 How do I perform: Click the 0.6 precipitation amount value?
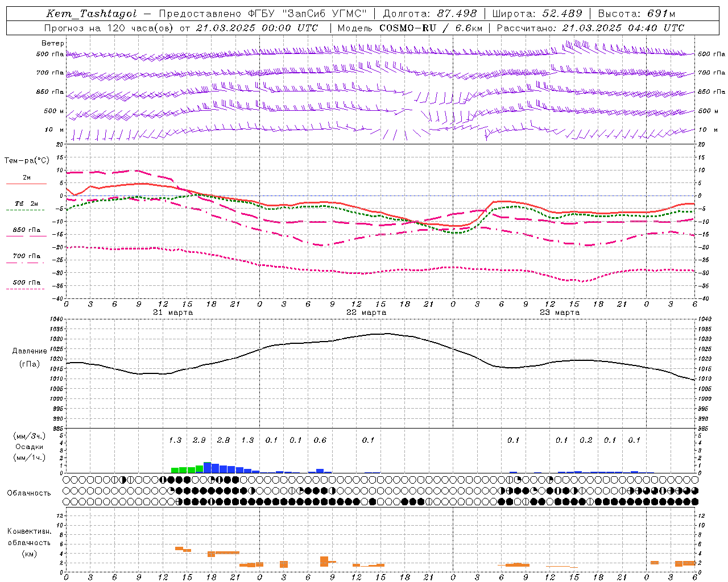(320, 440)
